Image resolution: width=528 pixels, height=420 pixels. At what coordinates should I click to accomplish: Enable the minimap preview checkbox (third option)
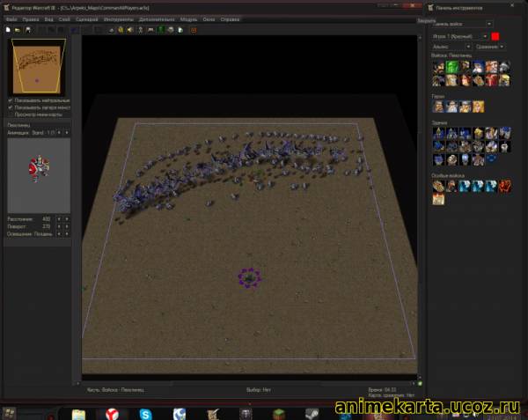click(x=10, y=114)
